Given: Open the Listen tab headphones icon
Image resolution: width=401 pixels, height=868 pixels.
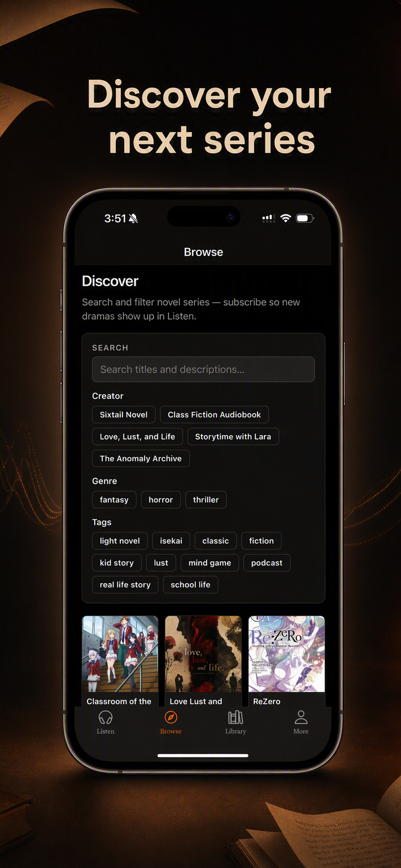Looking at the screenshot, I should 106,718.
